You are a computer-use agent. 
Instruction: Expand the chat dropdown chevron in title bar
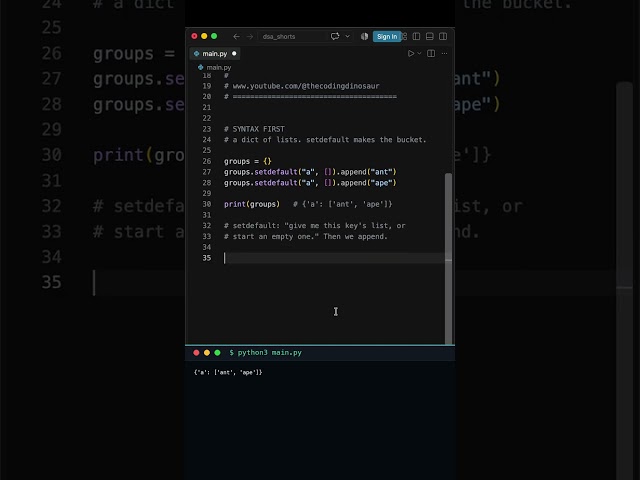click(x=347, y=36)
